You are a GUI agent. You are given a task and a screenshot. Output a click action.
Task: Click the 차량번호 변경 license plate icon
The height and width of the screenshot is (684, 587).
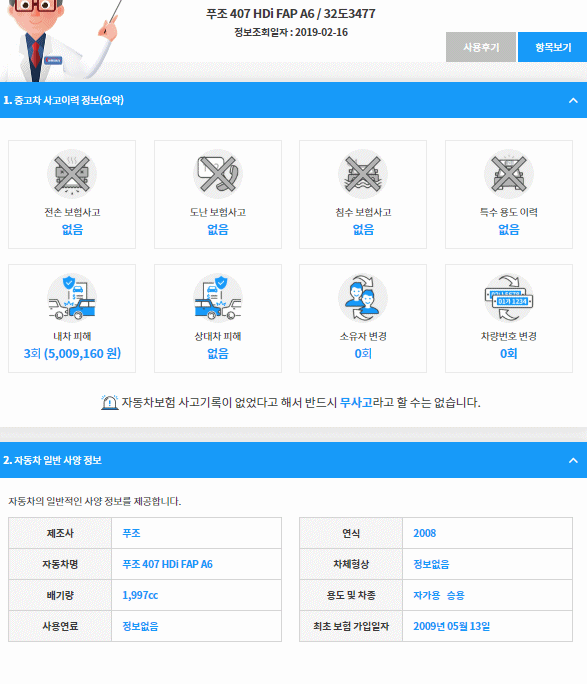click(509, 298)
